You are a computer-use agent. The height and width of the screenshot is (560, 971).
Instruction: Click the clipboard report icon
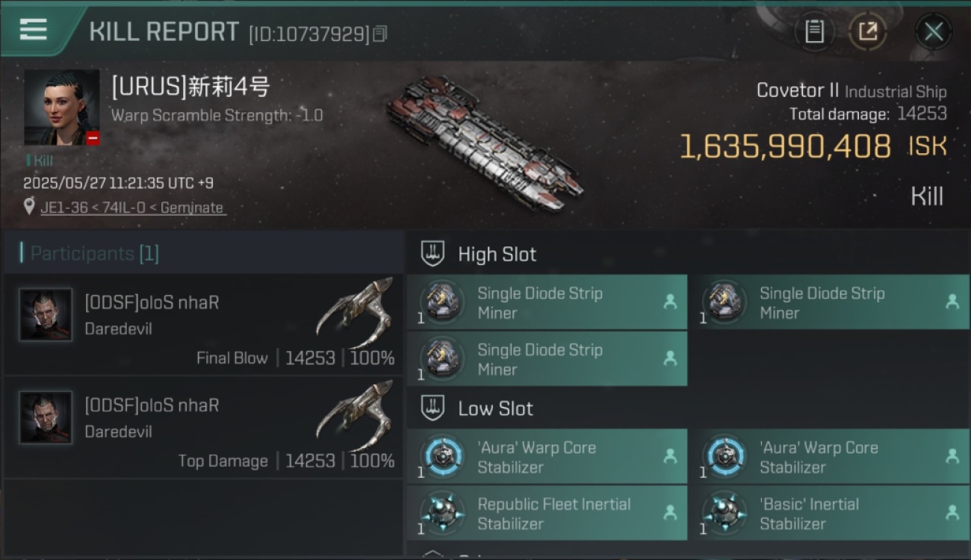814,31
